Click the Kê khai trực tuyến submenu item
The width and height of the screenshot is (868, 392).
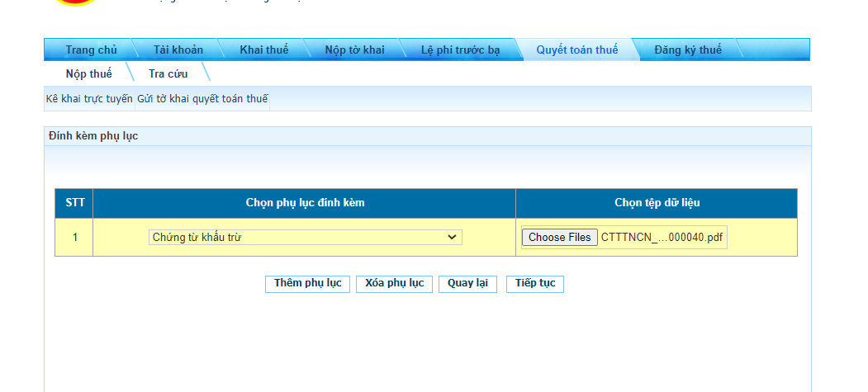(89, 99)
